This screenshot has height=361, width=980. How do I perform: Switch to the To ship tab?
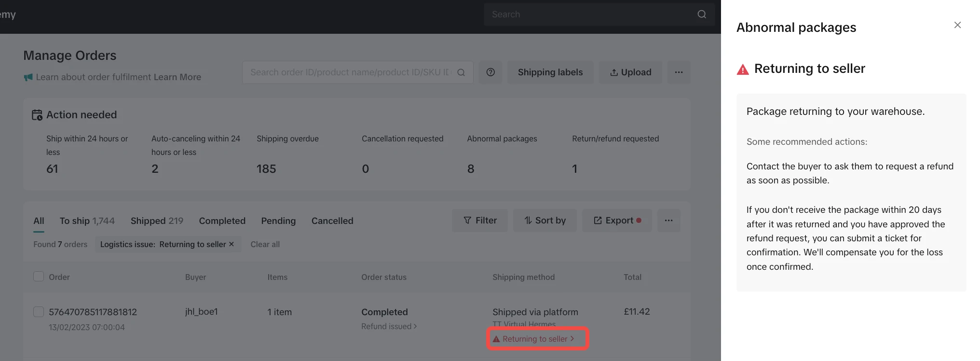[87, 221]
